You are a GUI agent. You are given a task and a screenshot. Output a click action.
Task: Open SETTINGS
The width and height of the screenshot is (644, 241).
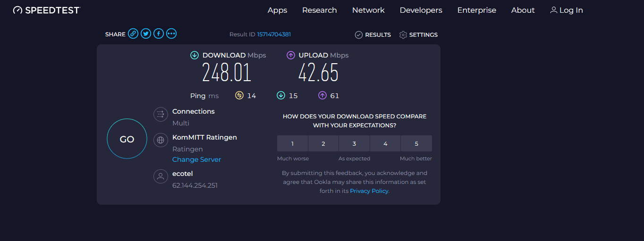[418, 35]
